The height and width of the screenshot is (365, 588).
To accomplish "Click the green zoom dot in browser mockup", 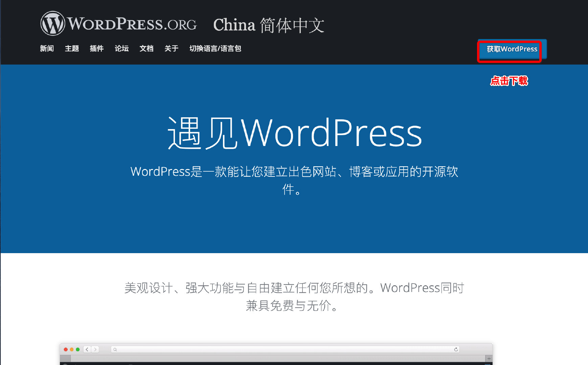I will 78,349.
